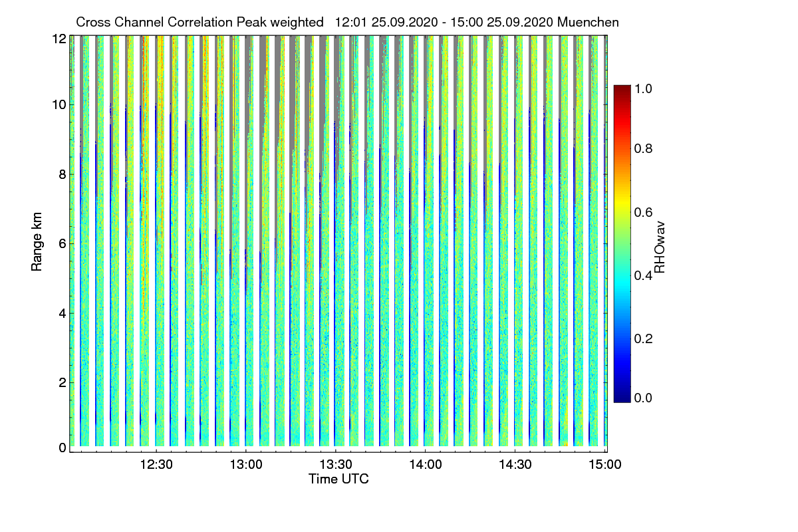Click the time tick label '13:00'

(246, 465)
